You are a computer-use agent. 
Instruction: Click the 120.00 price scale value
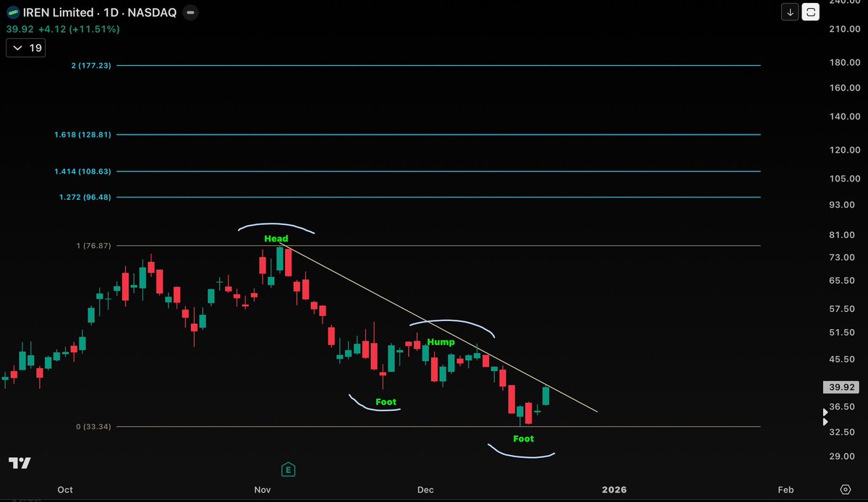(845, 150)
